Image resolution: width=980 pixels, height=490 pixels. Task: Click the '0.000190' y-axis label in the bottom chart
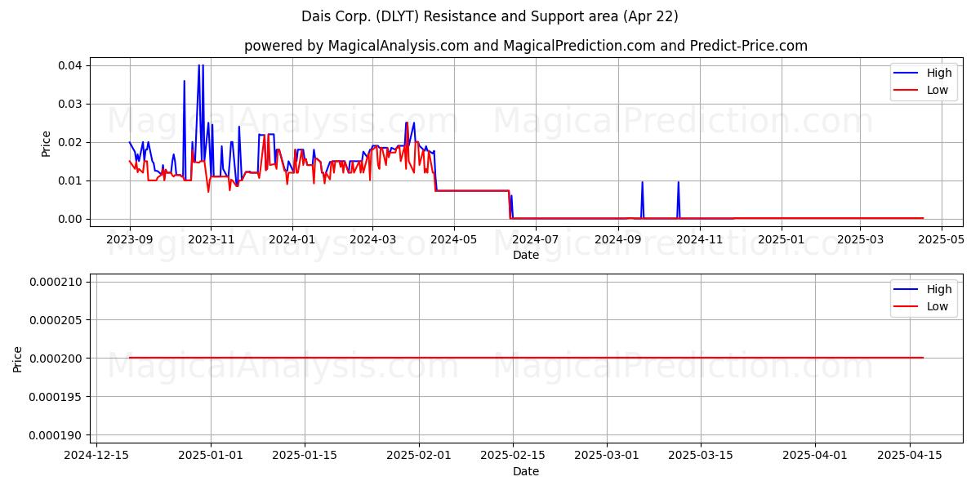(x=56, y=435)
